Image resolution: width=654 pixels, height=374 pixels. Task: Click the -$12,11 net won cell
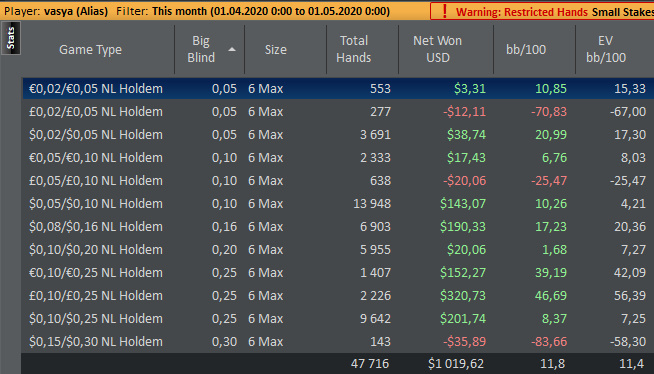[464, 111]
